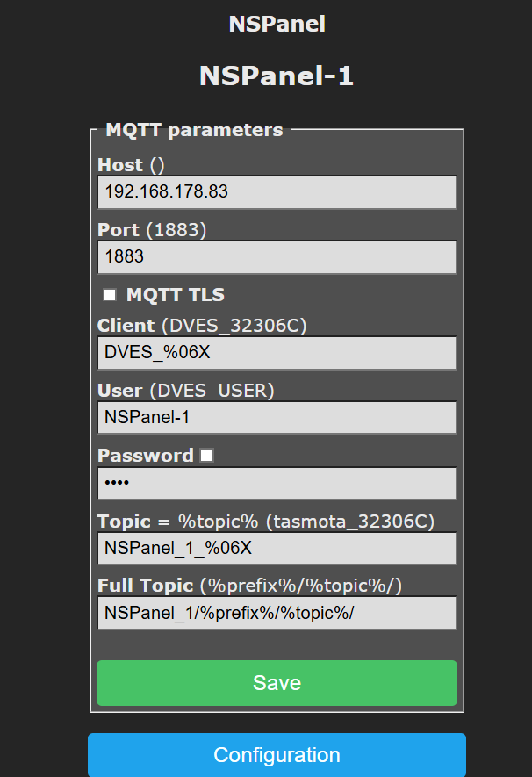Focus the masked Password input field
Viewport: 532px width, 777px height.
pos(277,483)
